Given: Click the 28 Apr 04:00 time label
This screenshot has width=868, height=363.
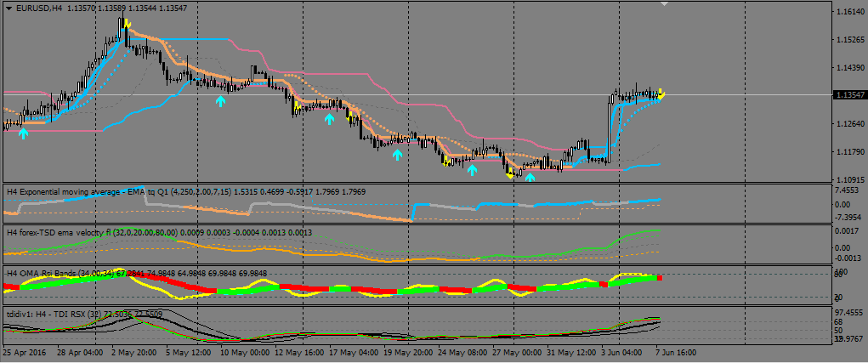Looking at the screenshot, I should tap(79, 353).
